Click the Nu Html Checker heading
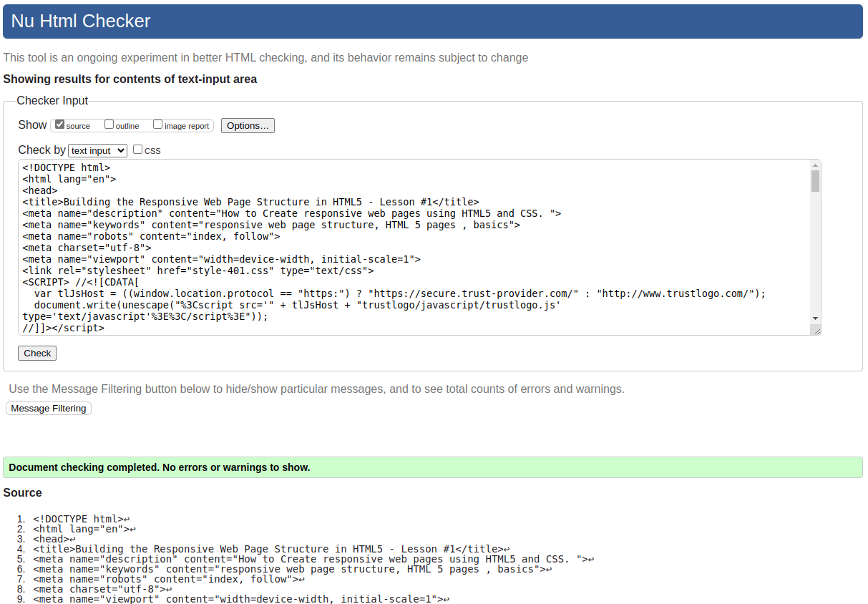The height and width of the screenshot is (604, 868). click(x=81, y=21)
